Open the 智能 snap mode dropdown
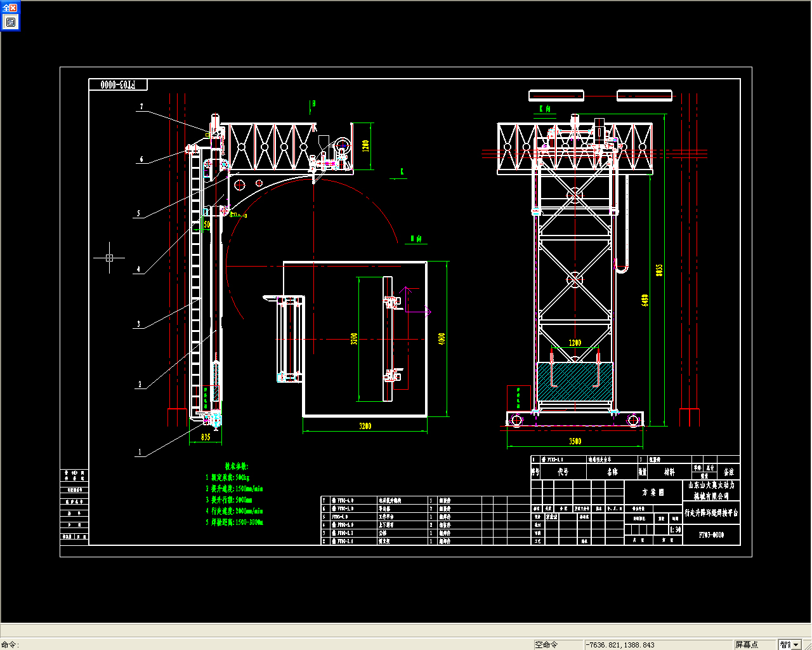This screenshot has width=812, height=650. pyautogui.click(x=796, y=645)
